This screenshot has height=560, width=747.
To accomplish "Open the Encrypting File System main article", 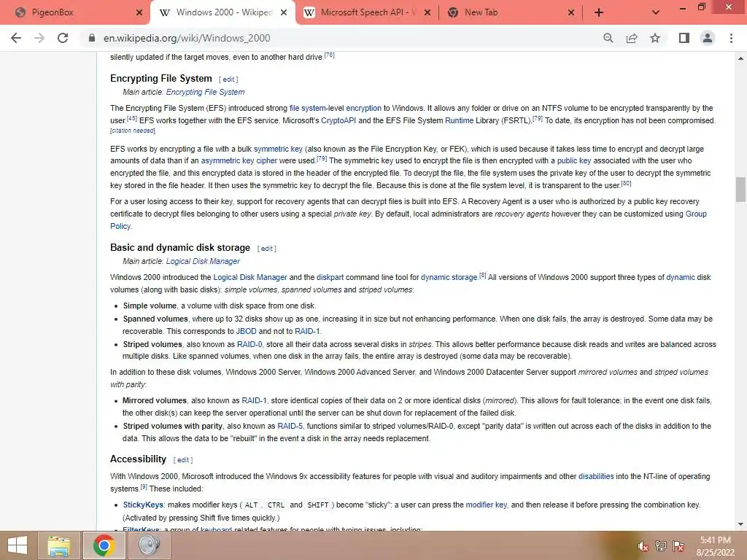I will 205,92.
